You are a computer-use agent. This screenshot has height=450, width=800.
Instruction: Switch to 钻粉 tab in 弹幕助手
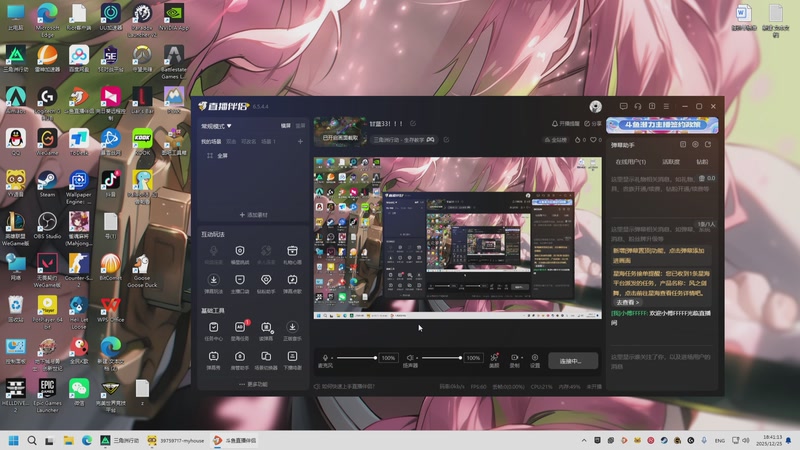pyautogui.click(x=702, y=162)
